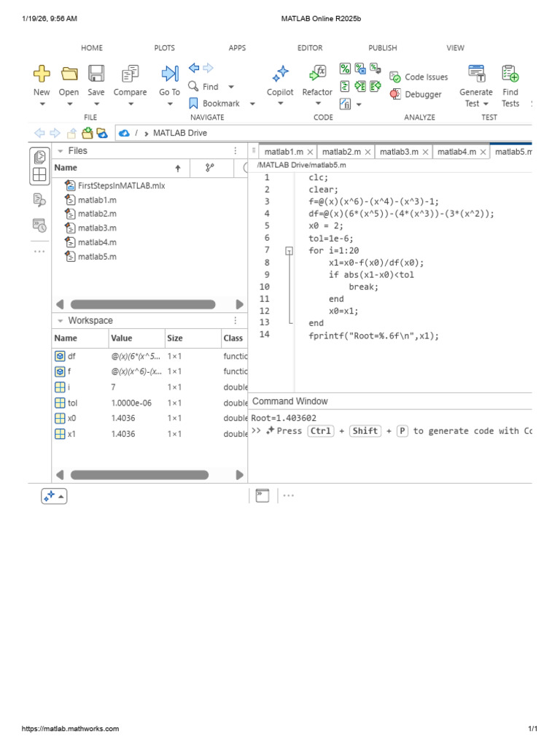This screenshot has width=560, height=747.
Task: Switch to the matlab3.m editor tab
Action: pyautogui.click(x=399, y=152)
